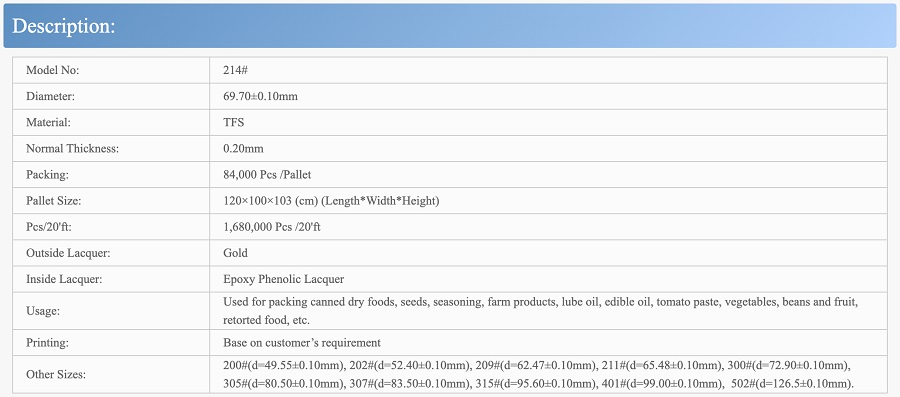This screenshot has width=900, height=397.
Task: Click the Normal Thickness: label
Action: (72, 149)
